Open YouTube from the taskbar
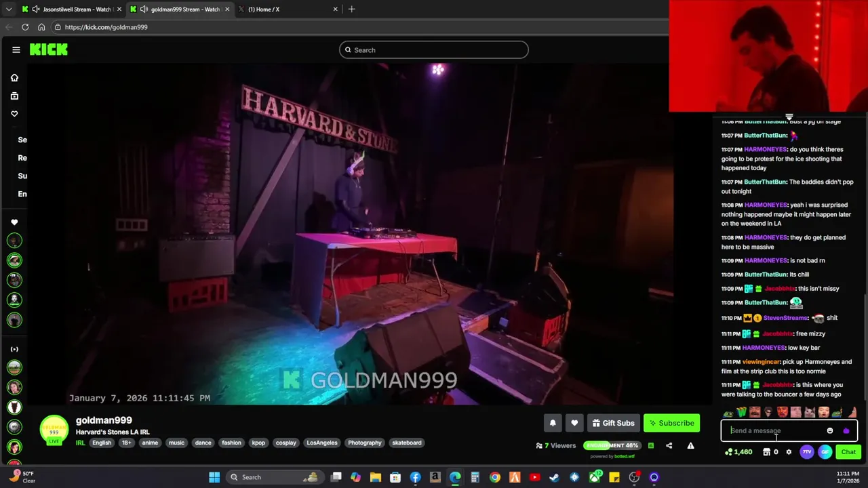 [534, 477]
